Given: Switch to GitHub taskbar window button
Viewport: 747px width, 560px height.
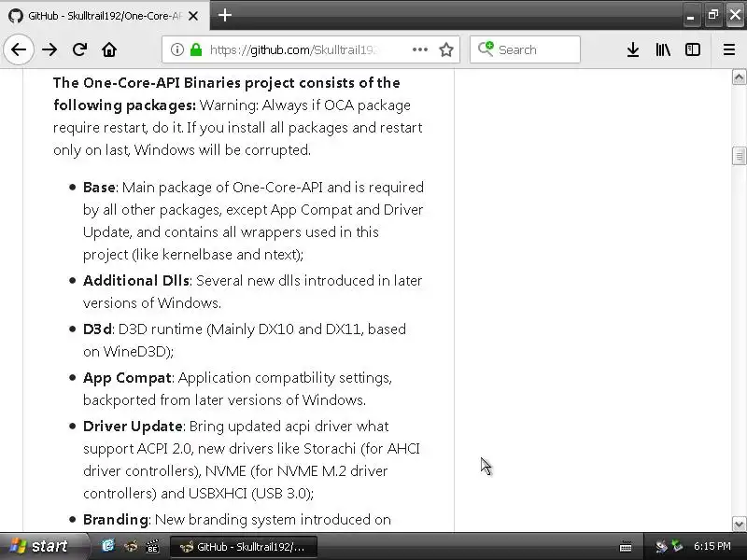Looking at the screenshot, I should pos(244,547).
